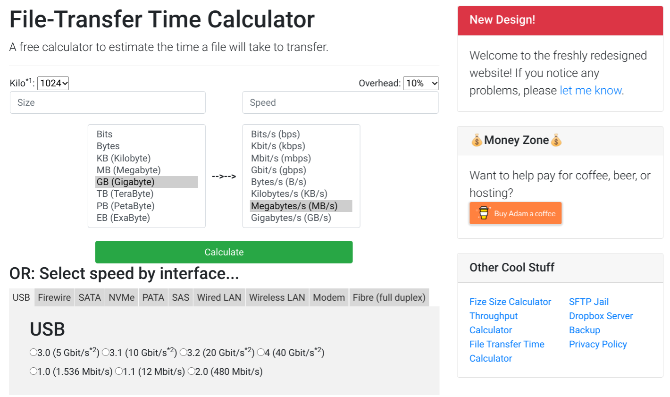Focus the Size input field

[x=108, y=103]
